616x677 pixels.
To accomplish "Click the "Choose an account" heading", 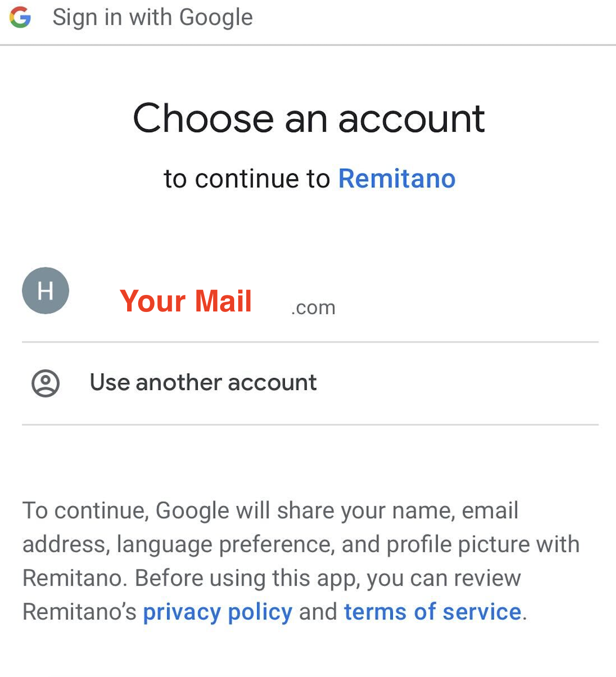I will point(309,119).
